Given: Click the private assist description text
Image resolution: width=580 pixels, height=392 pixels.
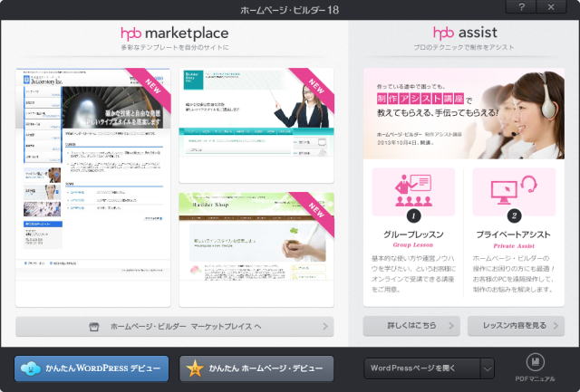Looking at the screenshot, I should point(514,273).
